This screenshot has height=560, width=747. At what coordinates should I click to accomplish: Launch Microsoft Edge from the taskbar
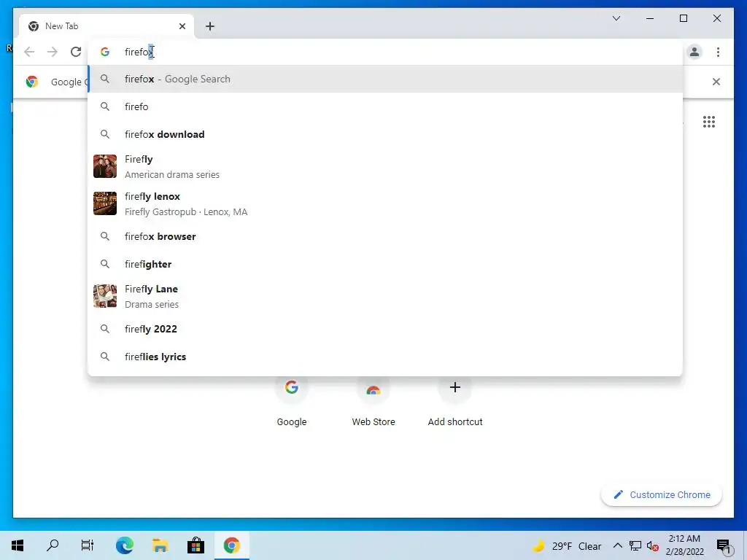[x=124, y=545]
